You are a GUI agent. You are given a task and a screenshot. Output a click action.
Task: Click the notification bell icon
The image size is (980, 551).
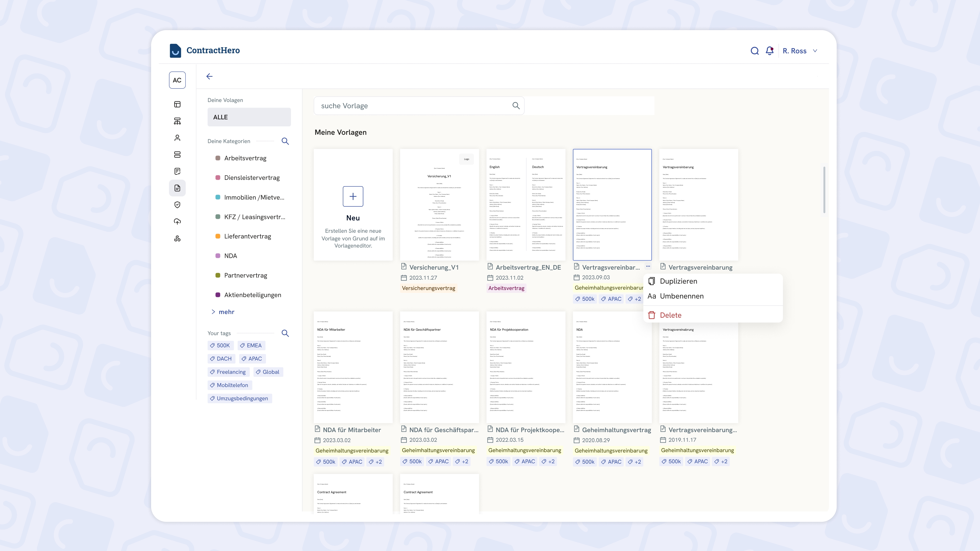769,51
